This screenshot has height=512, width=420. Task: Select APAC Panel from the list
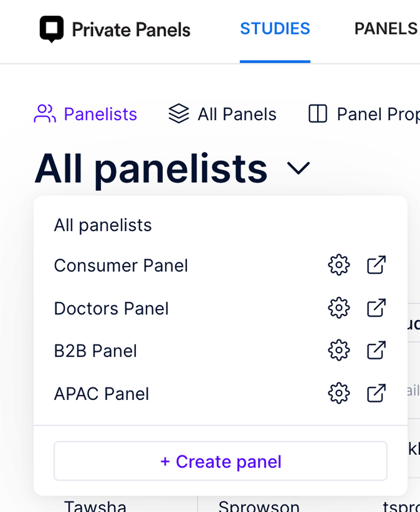[x=101, y=393]
